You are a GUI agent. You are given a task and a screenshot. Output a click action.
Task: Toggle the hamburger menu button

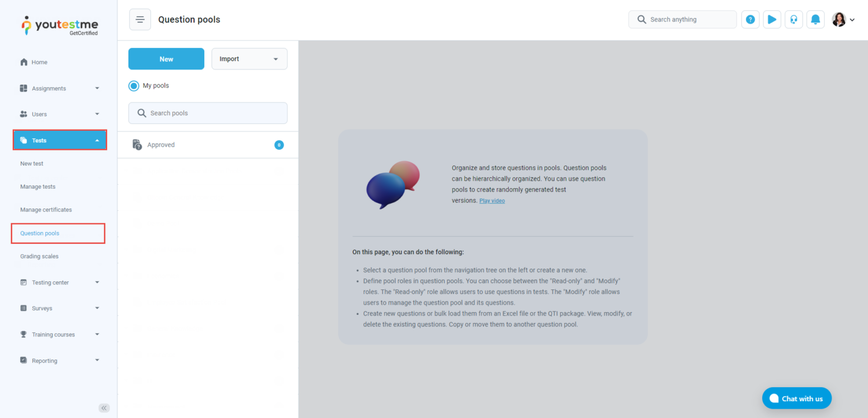click(140, 20)
